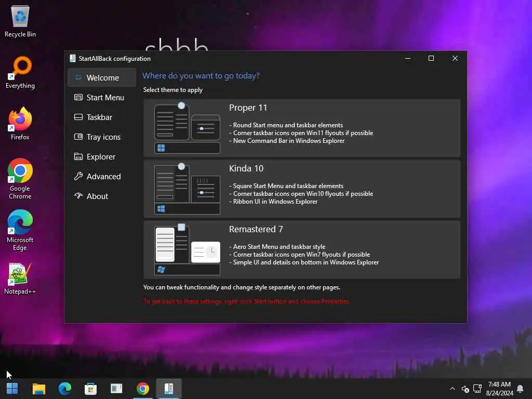532x399 pixels.
Task: Open Recycle Bin desktop icon
Action: pyautogui.click(x=20, y=21)
